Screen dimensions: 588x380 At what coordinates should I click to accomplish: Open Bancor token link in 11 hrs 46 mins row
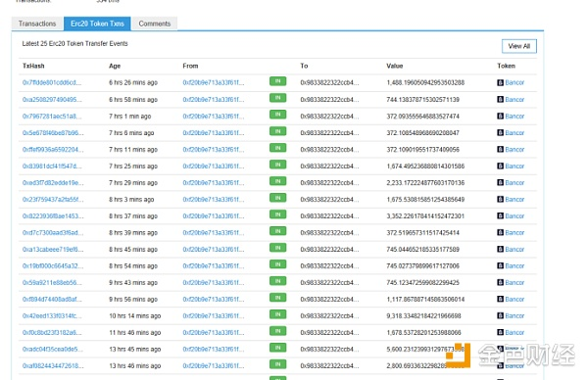point(514,332)
